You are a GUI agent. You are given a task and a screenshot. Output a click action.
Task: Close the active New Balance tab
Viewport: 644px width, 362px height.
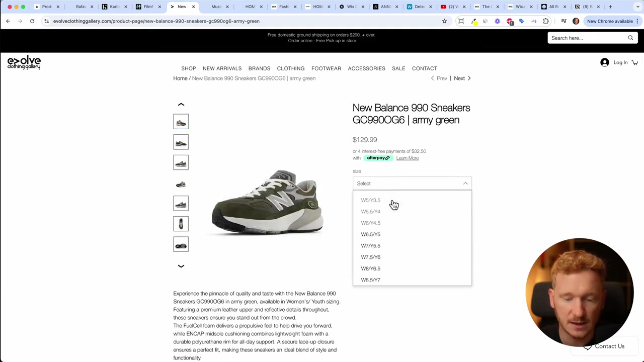click(193, 7)
